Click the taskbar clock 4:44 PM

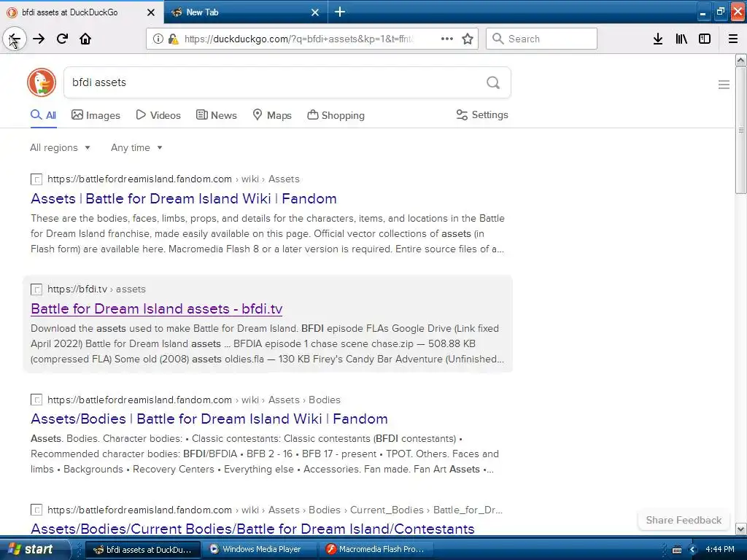720,549
